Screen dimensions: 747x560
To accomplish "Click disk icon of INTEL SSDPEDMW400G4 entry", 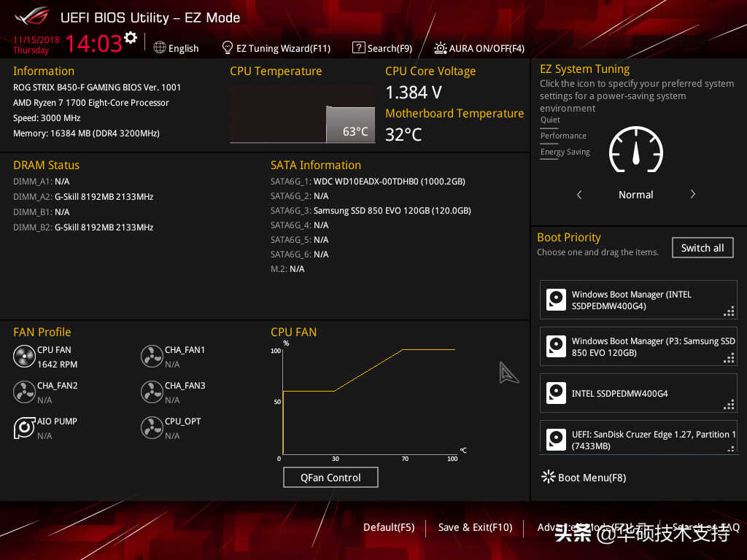I will tap(556, 393).
